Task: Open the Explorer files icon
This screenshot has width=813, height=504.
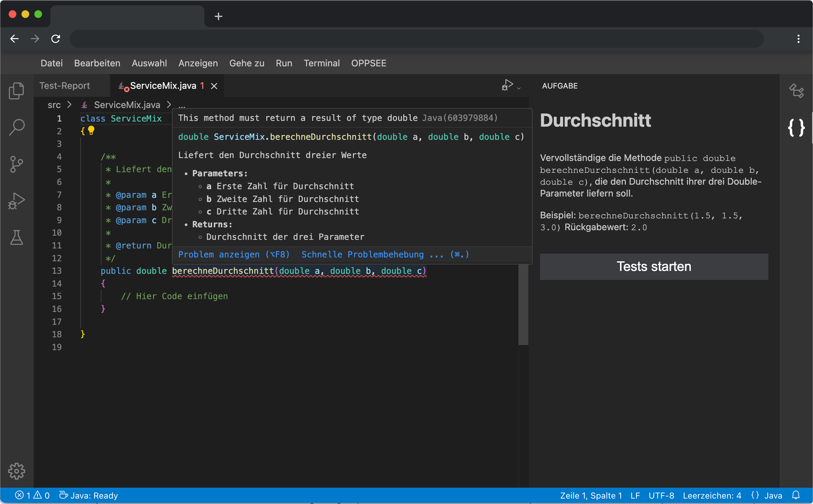Action: point(16,91)
